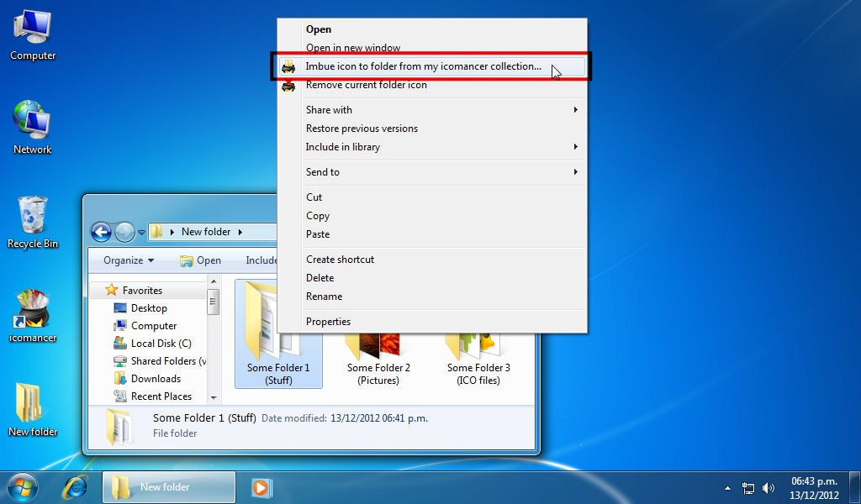
Task: Click the volume speaker tray icon
Action: [769, 488]
